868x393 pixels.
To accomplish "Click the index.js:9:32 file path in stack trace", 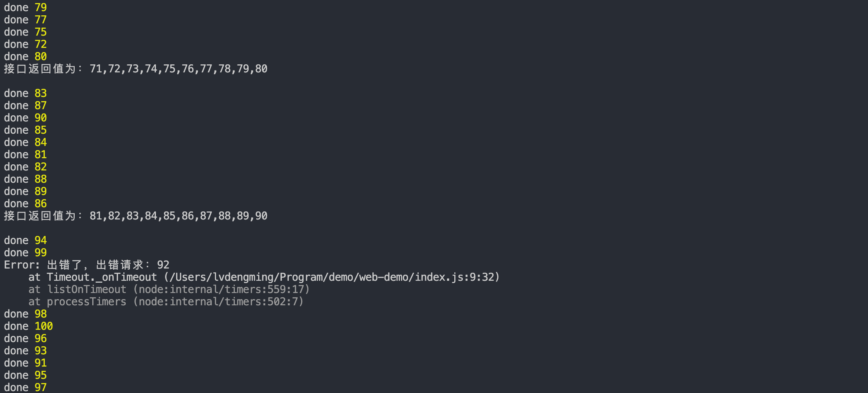I will tap(331, 277).
